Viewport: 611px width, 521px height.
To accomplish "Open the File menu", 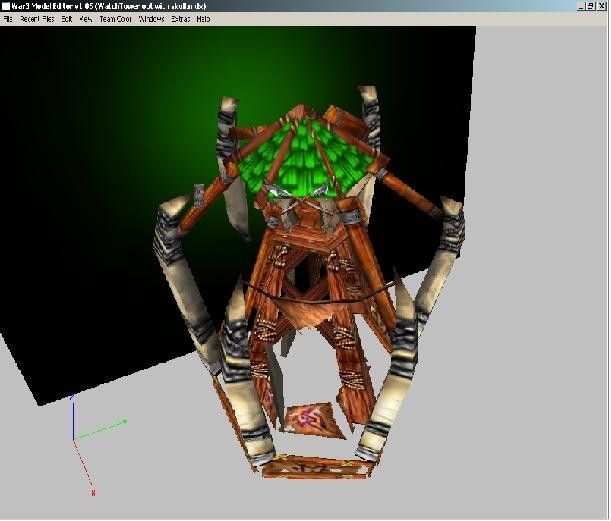I will pyautogui.click(x=8, y=19).
